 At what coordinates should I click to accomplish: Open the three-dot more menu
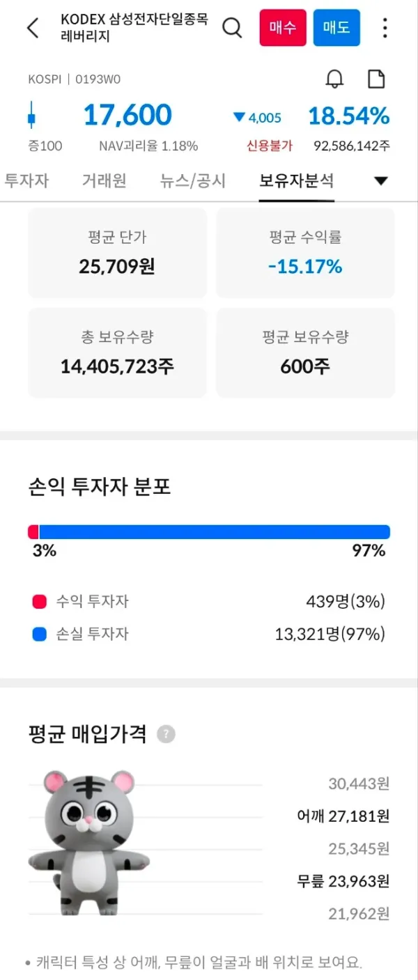coord(385,28)
